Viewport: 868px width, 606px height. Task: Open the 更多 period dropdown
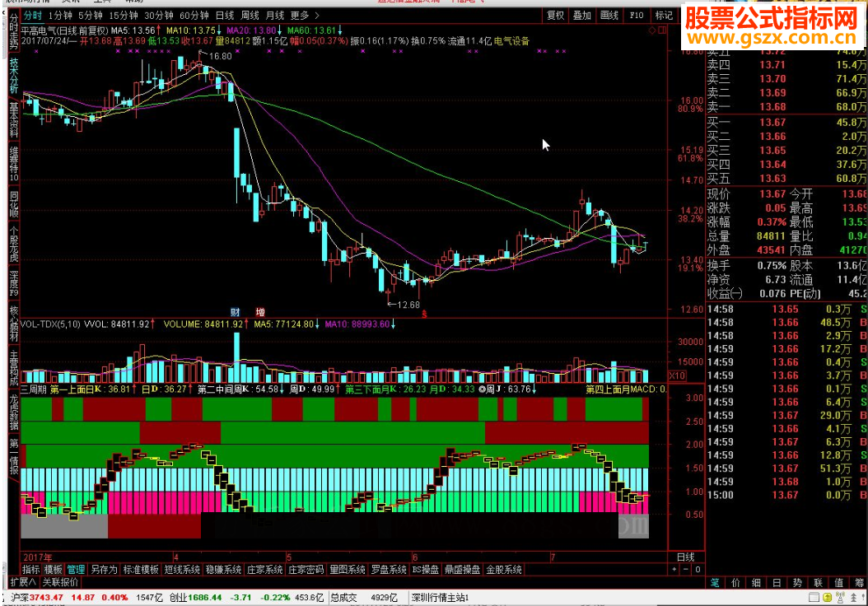coord(298,15)
